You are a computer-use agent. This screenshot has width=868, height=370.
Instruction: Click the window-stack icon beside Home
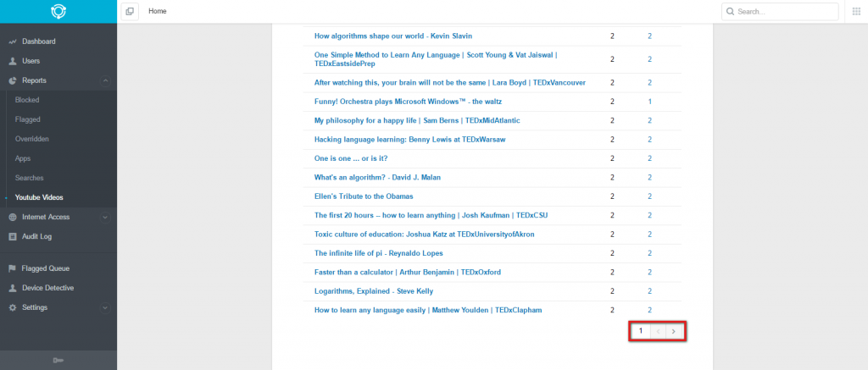130,11
